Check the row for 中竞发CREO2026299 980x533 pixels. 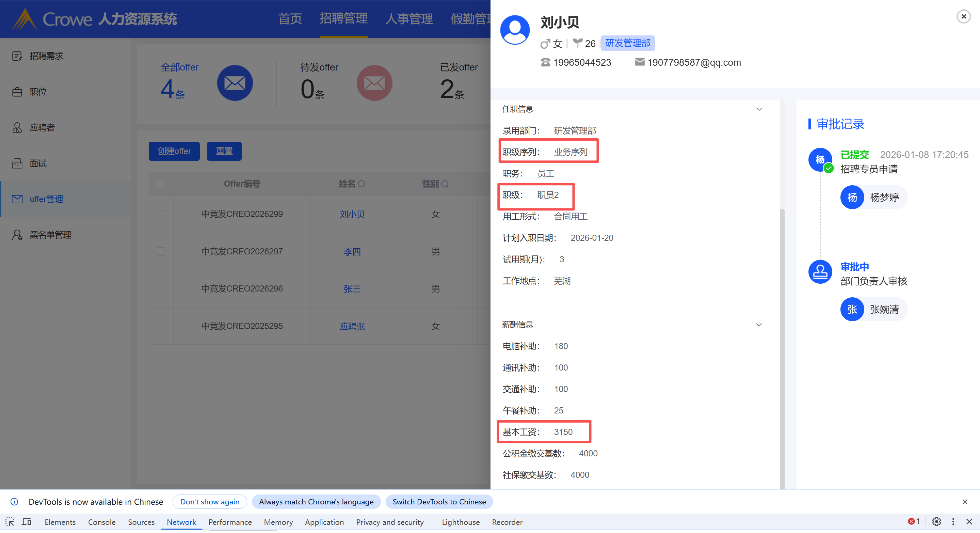tap(161, 214)
